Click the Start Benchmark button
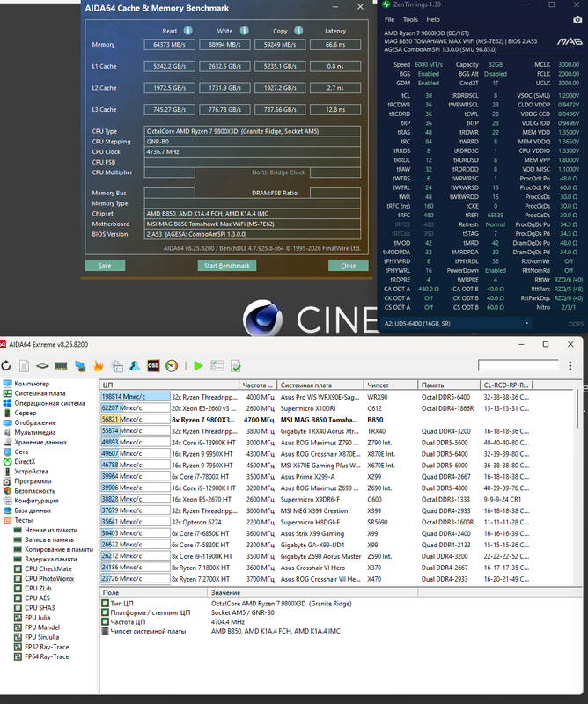Viewport: 588px width, 704px height. pyautogui.click(x=227, y=266)
